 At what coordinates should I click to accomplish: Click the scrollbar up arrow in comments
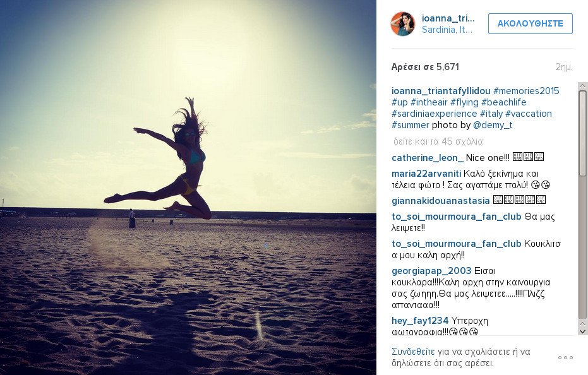click(x=582, y=86)
